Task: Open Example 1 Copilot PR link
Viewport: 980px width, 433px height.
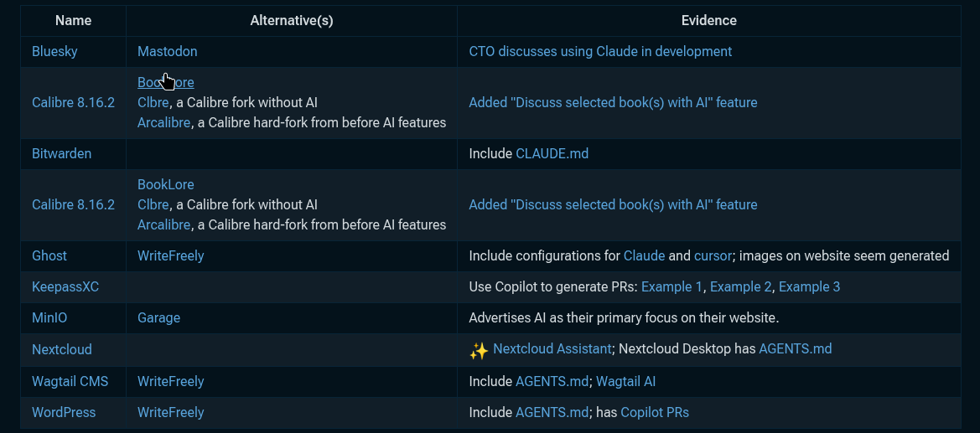Action: (671, 286)
